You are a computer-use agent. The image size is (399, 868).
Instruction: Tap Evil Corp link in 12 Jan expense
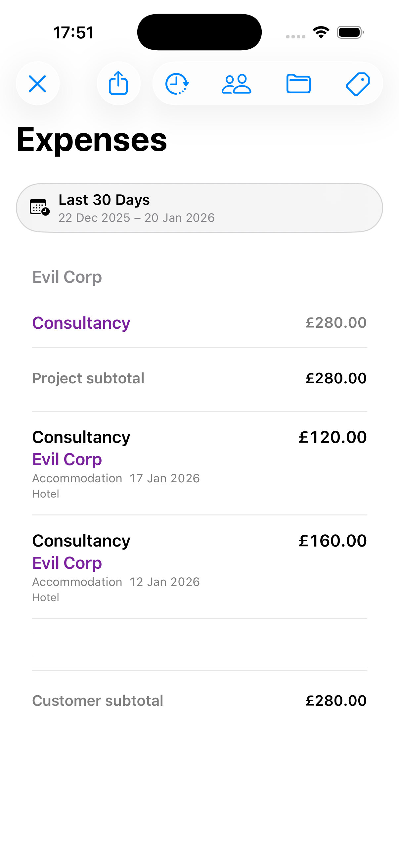click(67, 563)
